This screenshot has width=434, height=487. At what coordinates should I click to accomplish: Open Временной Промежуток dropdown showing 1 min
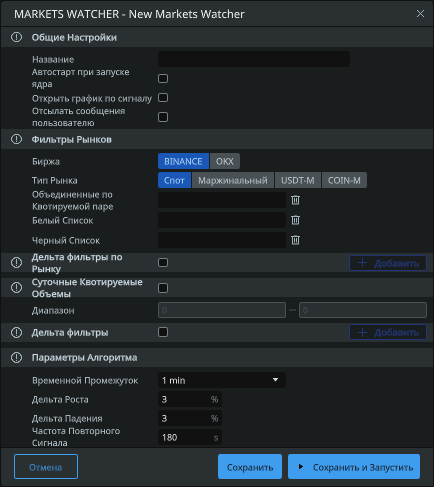(222, 380)
